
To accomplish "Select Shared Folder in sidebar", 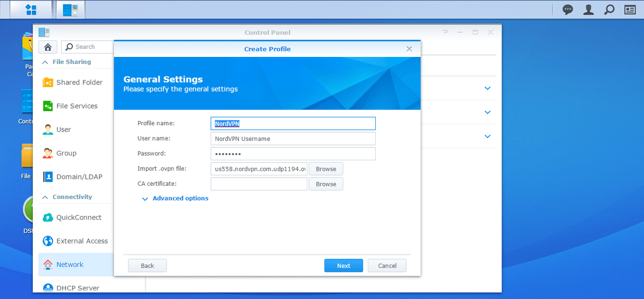I will tap(76, 82).
